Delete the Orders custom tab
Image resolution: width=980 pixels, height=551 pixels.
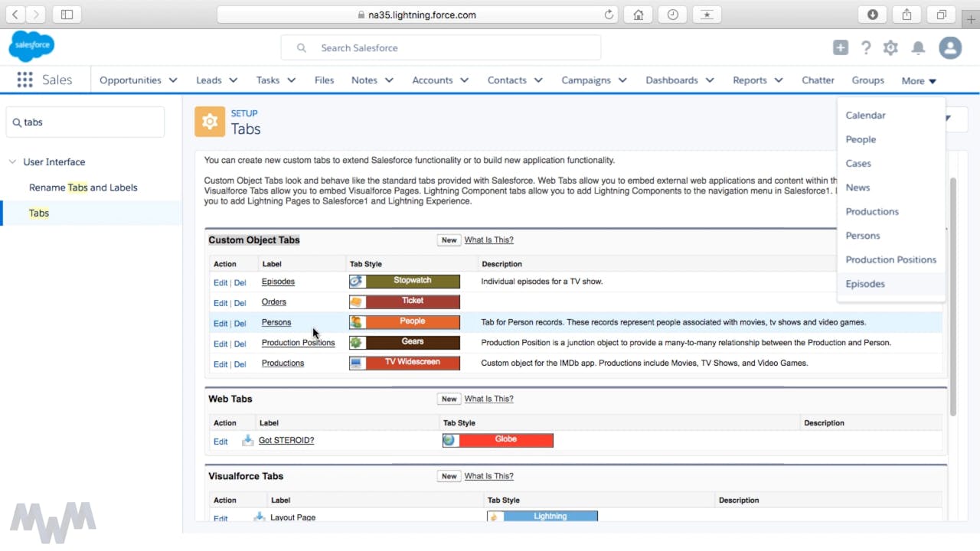pyautogui.click(x=240, y=303)
